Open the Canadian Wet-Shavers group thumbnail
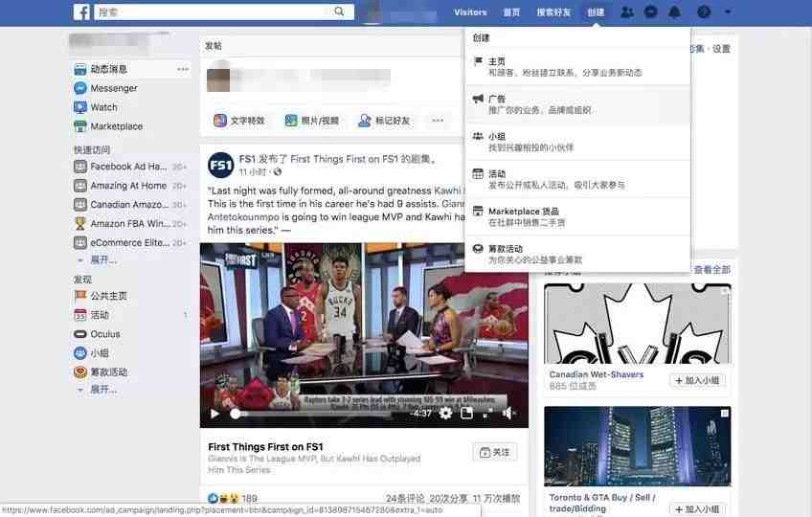This screenshot has width=812, height=517. (638, 324)
